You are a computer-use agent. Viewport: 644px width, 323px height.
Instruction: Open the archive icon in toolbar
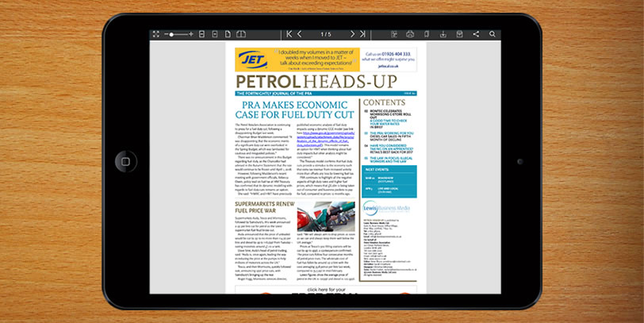[x=459, y=34]
